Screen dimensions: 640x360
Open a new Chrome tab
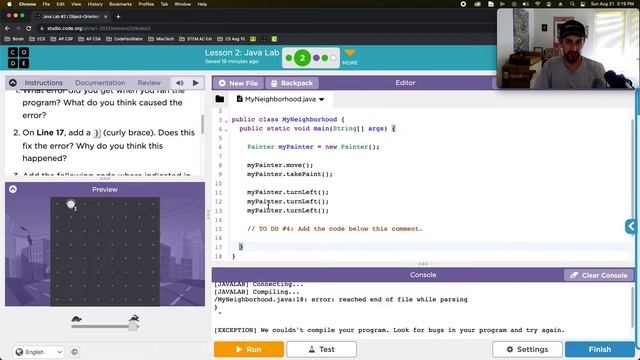[x=118, y=17]
